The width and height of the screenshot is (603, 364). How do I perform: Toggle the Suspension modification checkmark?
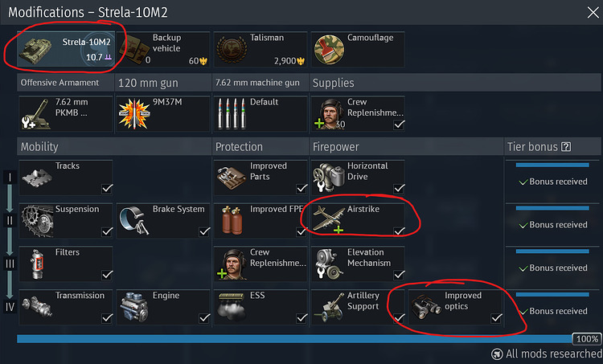107,231
